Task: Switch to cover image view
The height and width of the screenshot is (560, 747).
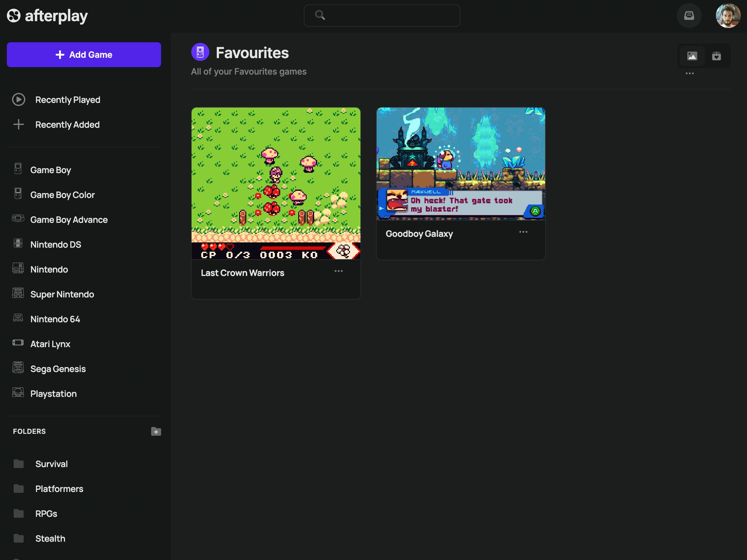Action: click(692, 56)
